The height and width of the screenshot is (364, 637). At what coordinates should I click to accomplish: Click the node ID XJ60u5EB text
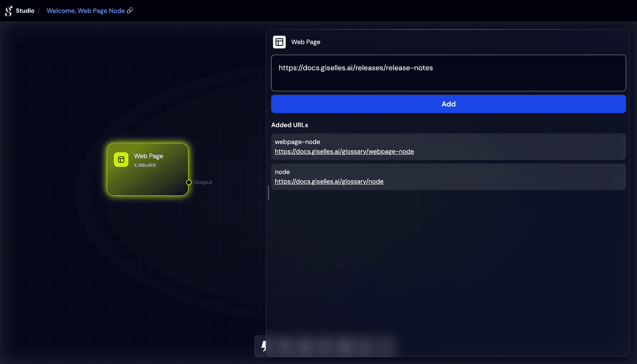[x=145, y=165]
